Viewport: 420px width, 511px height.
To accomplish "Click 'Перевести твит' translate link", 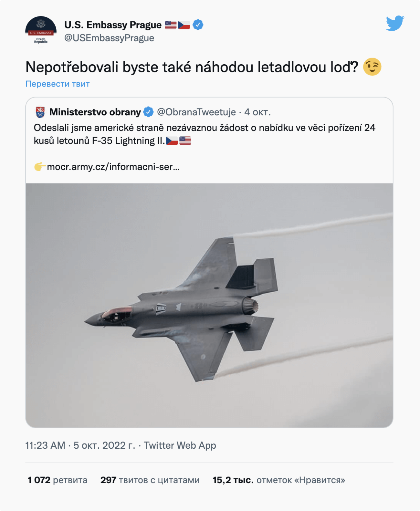I will coord(58,84).
